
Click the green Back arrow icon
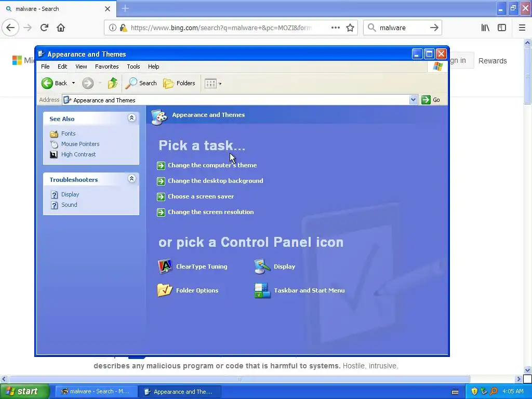[x=47, y=83]
